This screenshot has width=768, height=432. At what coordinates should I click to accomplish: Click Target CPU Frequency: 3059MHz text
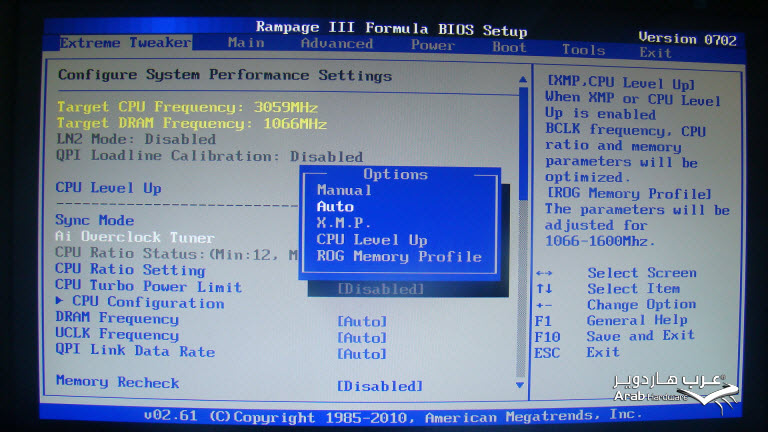(188, 107)
